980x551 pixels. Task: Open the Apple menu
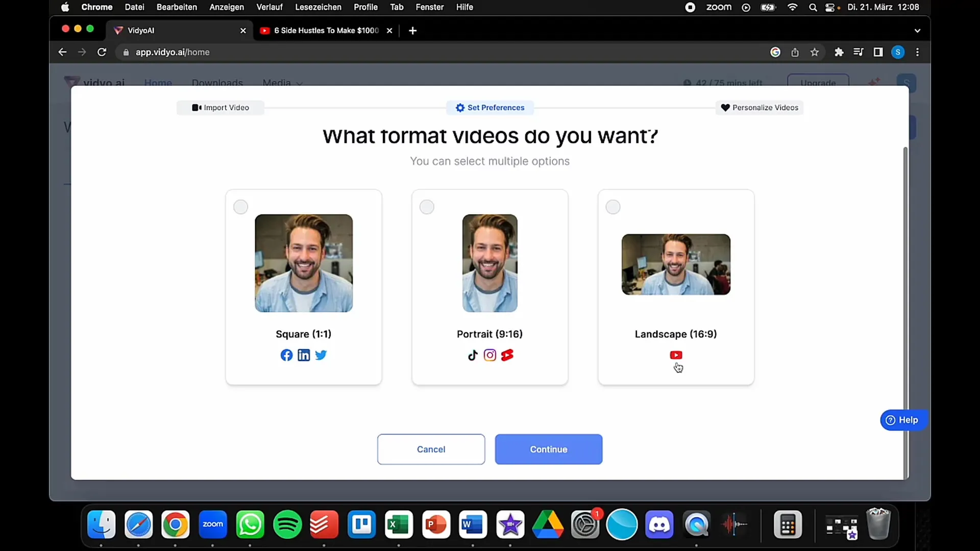pos(65,7)
